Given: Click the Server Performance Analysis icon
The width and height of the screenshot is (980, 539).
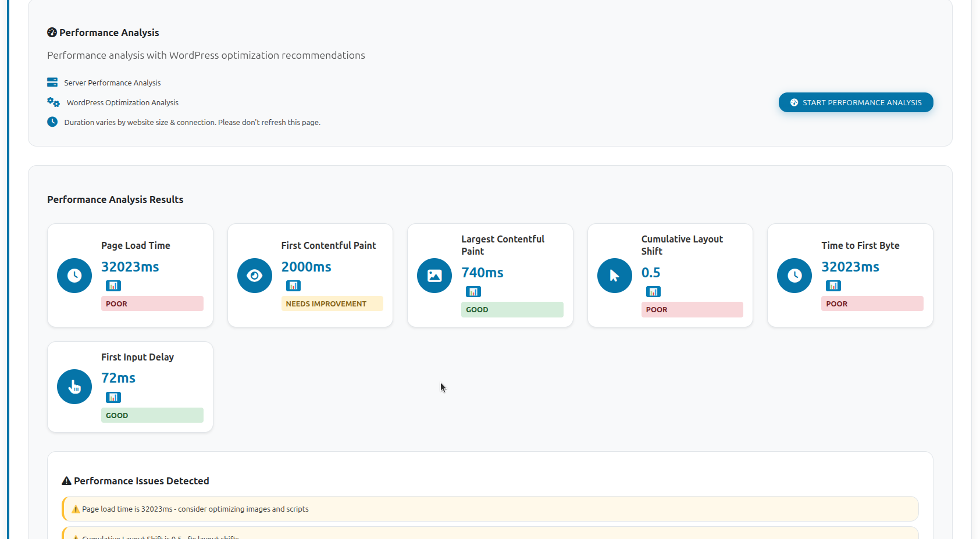Looking at the screenshot, I should click(52, 82).
